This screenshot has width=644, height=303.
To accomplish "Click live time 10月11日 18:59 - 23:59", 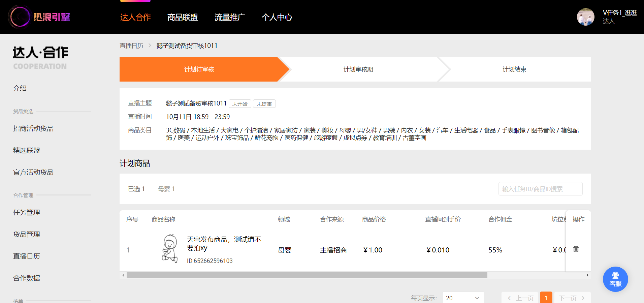I will pyautogui.click(x=198, y=117).
